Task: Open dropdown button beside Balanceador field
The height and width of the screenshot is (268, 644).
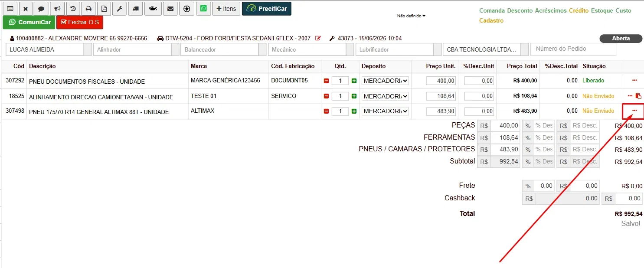Action: click(262, 49)
